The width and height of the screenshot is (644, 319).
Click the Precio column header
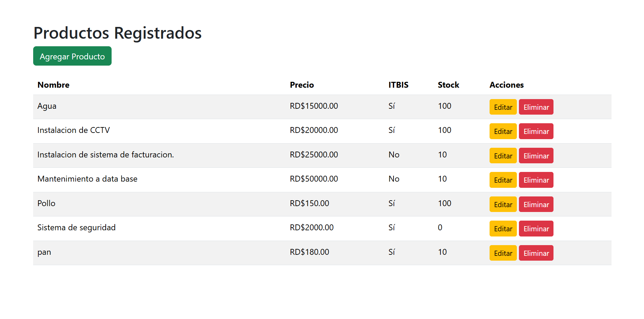click(302, 85)
